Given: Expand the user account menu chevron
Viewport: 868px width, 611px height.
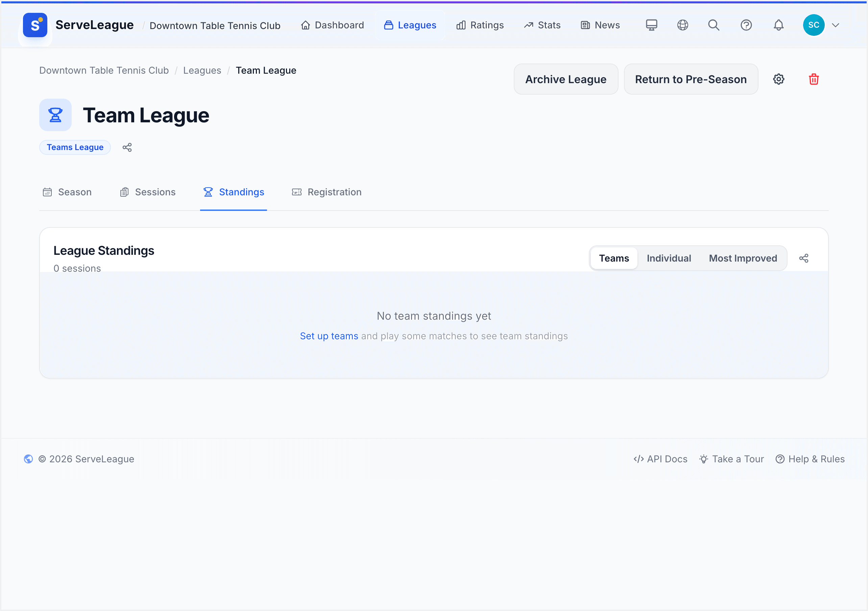Looking at the screenshot, I should coord(836,25).
